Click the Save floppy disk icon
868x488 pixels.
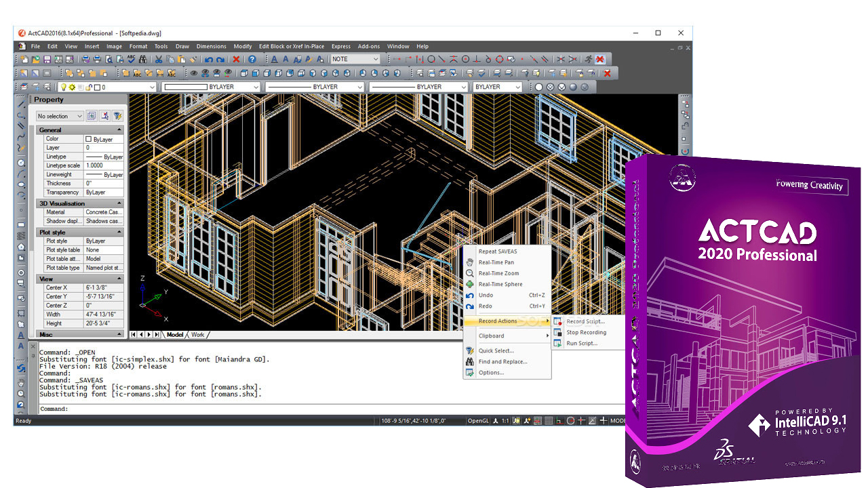(x=47, y=59)
